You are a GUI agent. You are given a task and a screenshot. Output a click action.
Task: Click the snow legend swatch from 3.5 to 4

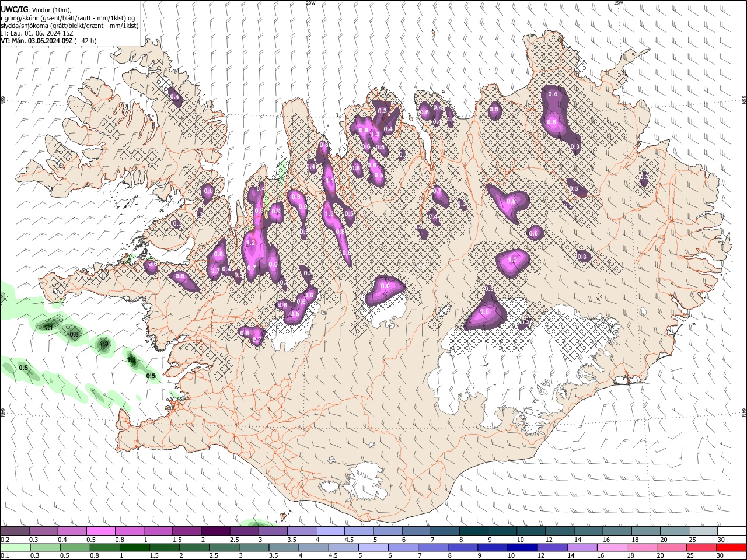[301, 531]
